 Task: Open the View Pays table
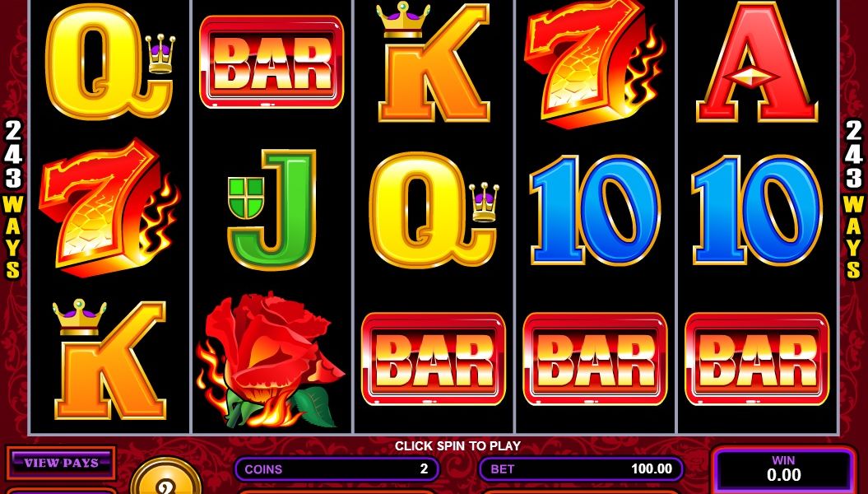61,463
